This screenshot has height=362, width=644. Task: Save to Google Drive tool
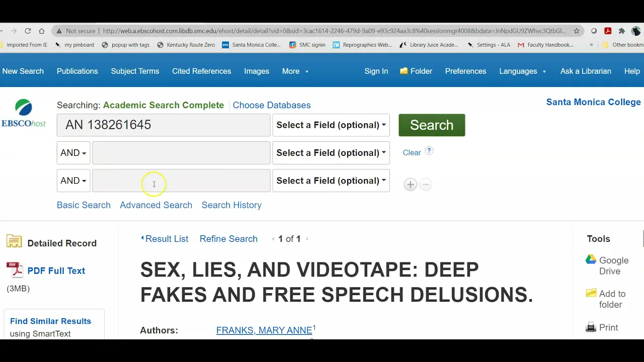point(607,265)
